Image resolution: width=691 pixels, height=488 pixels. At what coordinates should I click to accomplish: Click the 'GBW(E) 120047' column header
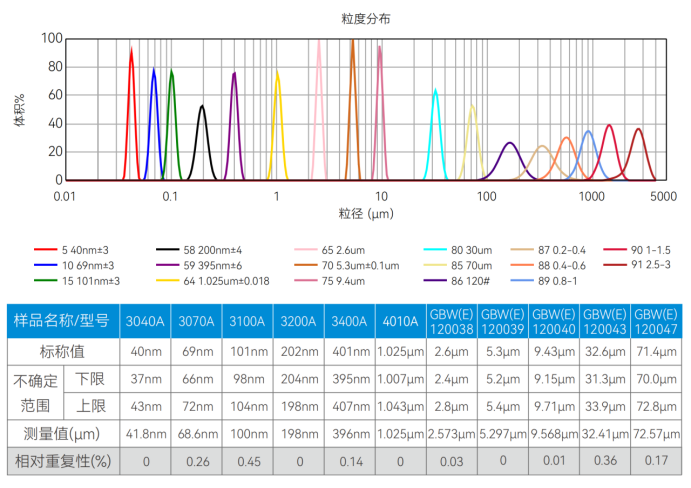pyautogui.click(x=655, y=322)
